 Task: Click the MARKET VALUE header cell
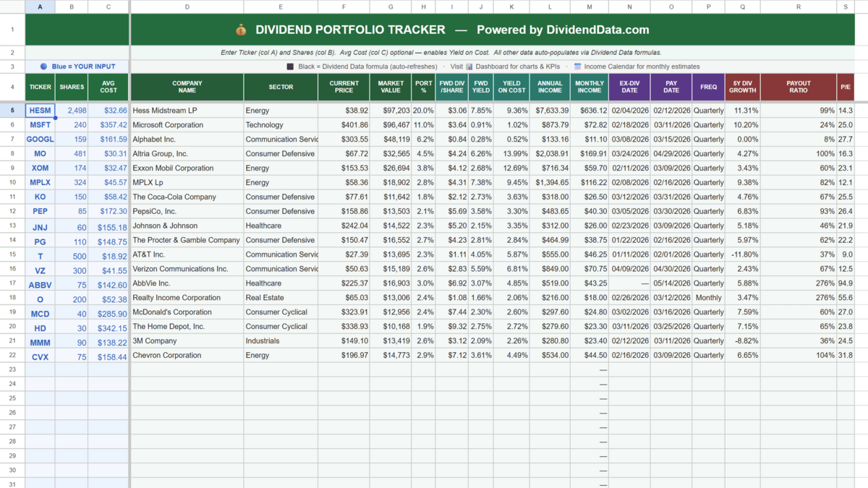(391, 87)
